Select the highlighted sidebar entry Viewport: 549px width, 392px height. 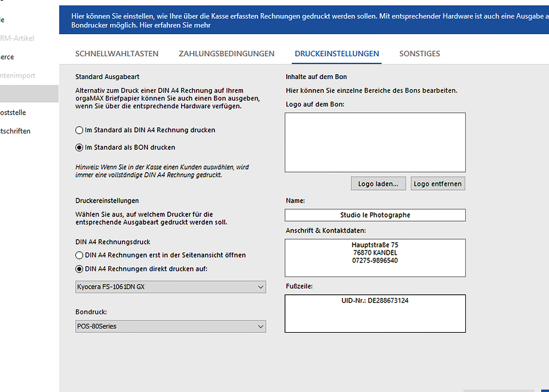(x=29, y=94)
